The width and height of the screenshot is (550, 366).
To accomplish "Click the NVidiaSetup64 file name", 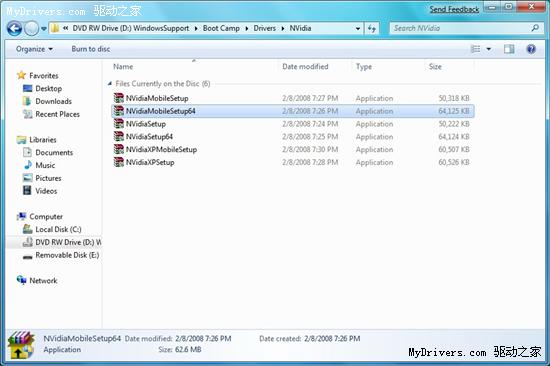I will pos(149,137).
